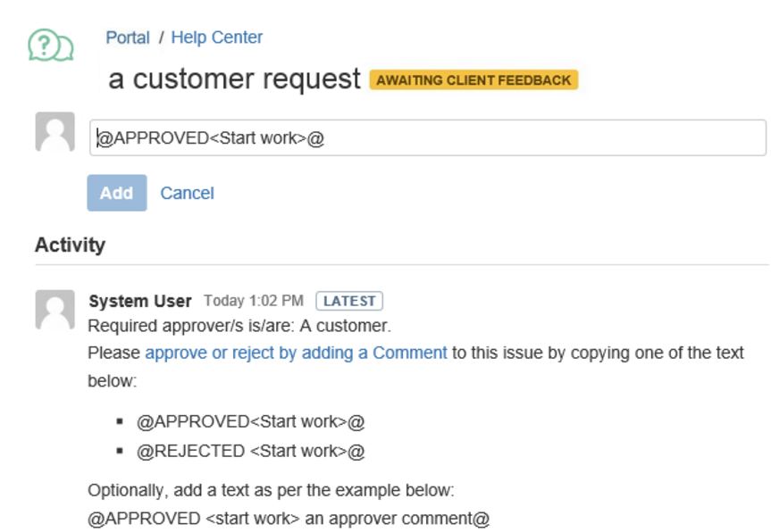Click the example '@APPROVED <start work> an approver comment@' text
The width and height of the screenshot is (771, 532).
(289, 518)
